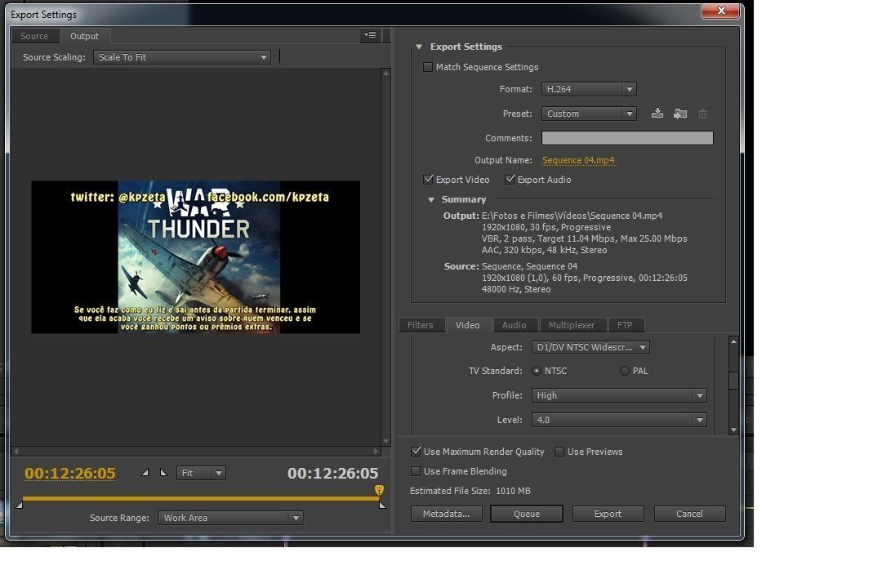Image resolution: width=882 pixels, height=588 pixels.
Task: Close the Export Settings dialog
Action: click(720, 11)
